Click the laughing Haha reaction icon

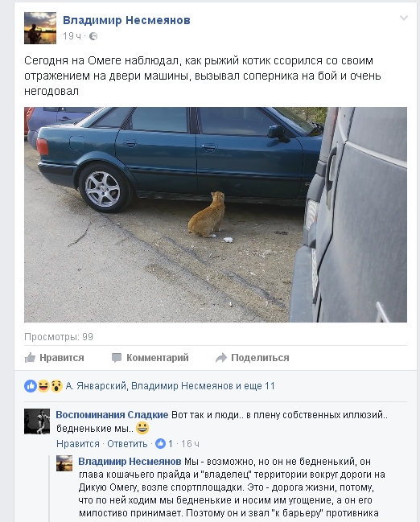(x=43, y=386)
